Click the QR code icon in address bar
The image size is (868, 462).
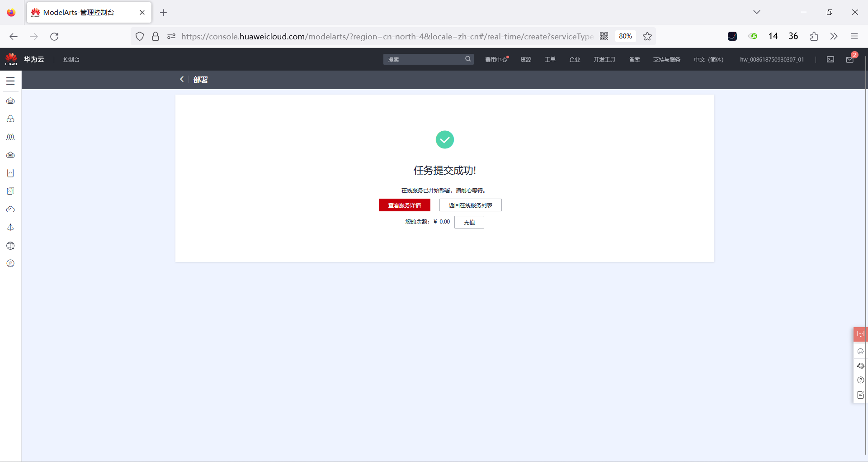pyautogui.click(x=604, y=36)
